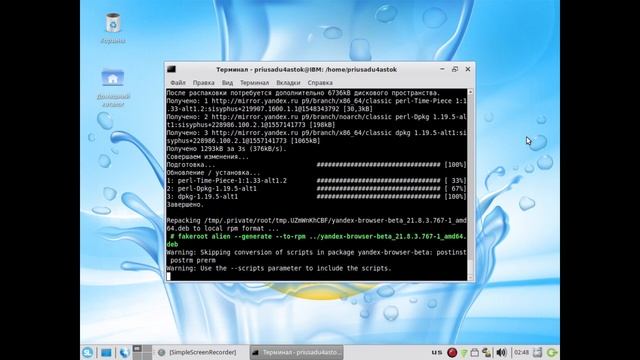This screenshot has height=360, width=640.
Task: Maximize the terminal window
Action: [455, 69]
